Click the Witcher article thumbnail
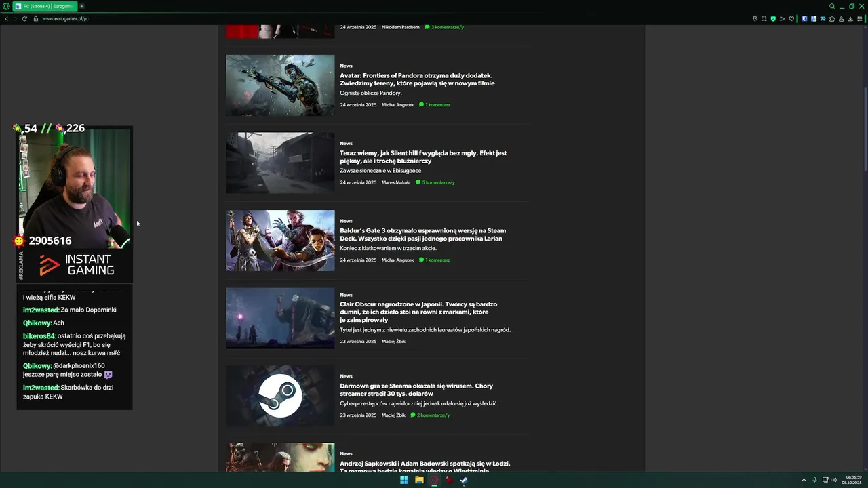Screen dimensions: 868x488 point(280,457)
